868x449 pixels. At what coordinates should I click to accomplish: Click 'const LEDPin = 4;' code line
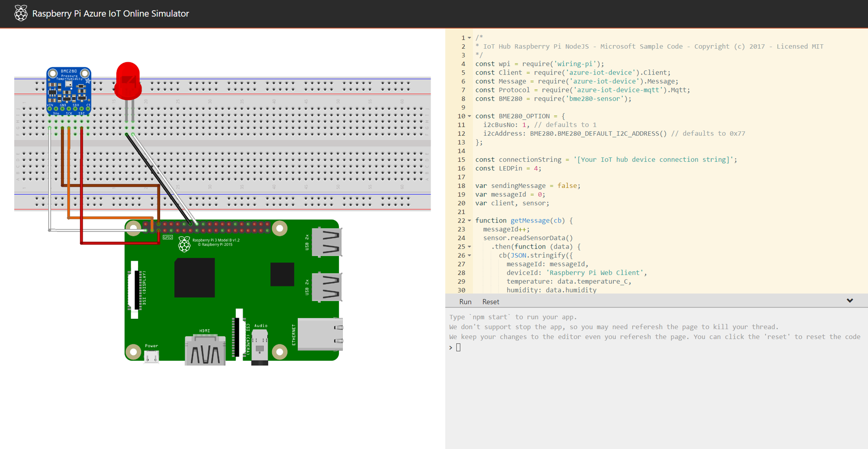tap(508, 168)
